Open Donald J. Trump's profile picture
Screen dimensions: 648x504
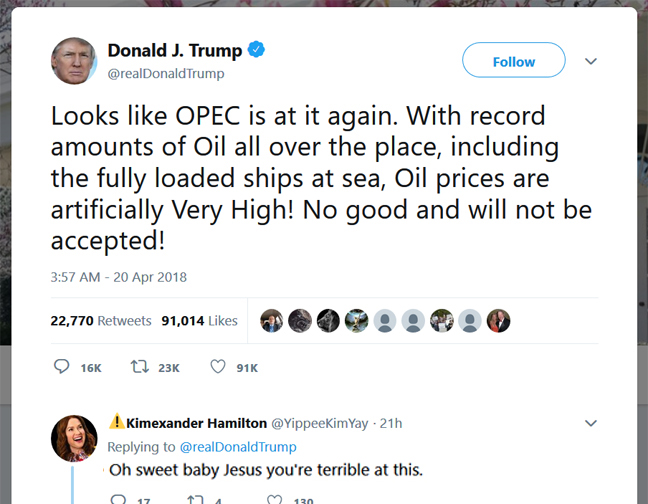click(x=74, y=61)
